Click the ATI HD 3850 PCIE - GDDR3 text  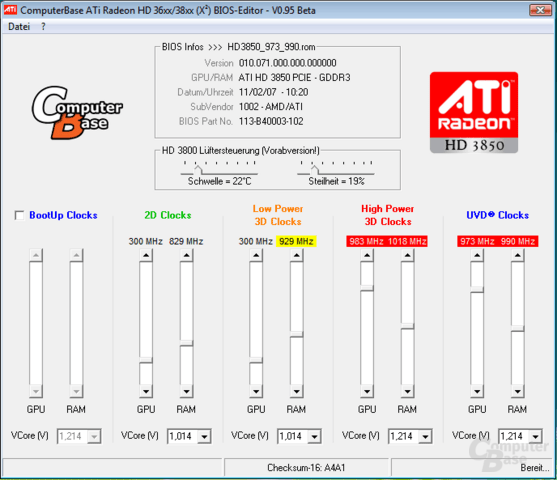(294, 78)
